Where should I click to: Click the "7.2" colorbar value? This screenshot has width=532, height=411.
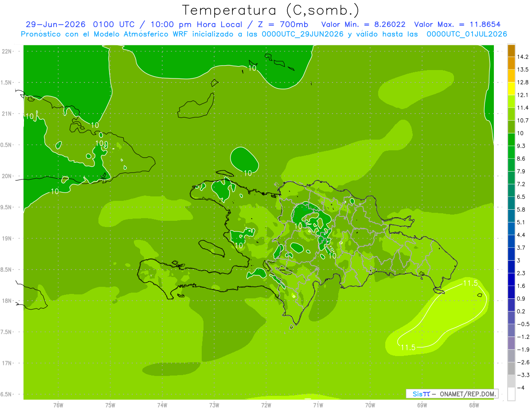[x=521, y=184]
